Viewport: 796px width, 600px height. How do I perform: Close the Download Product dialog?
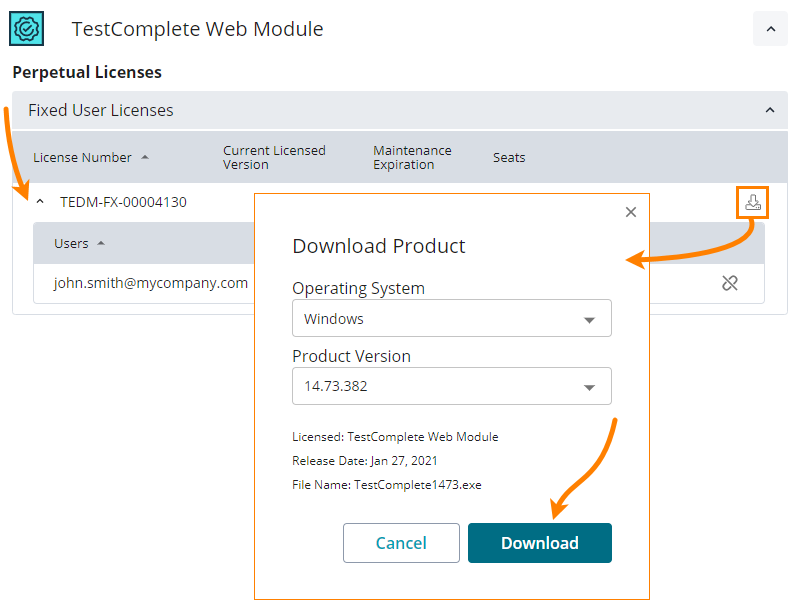pyautogui.click(x=630, y=212)
